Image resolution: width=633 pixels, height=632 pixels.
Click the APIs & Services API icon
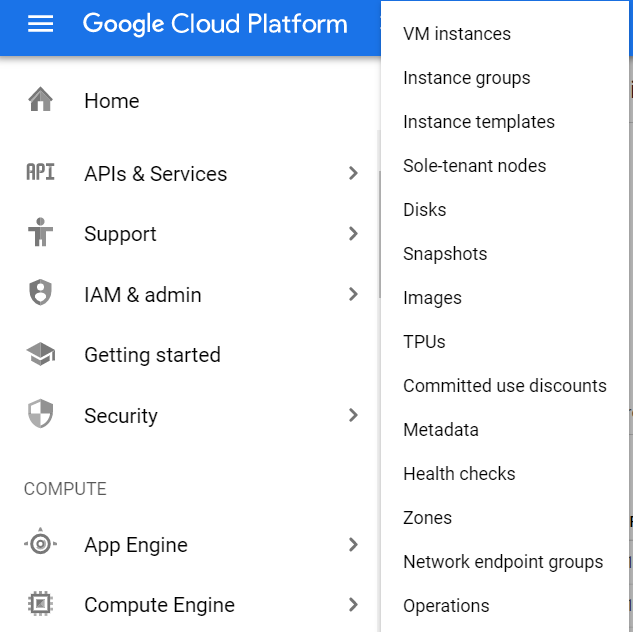point(40,173)
